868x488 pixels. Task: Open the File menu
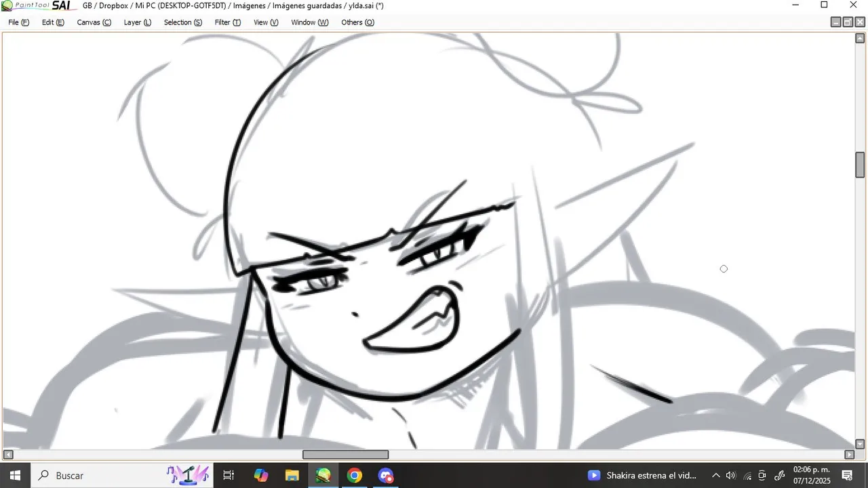18,22
